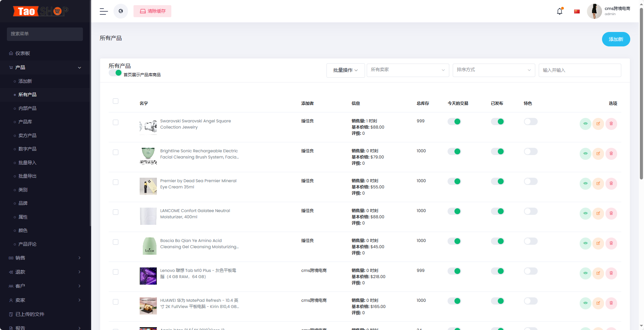Image resolution: width=644 pixels, height=330 pixels.
Task: Delete the HUAWEI MatePad product
Action: [611, 303]
